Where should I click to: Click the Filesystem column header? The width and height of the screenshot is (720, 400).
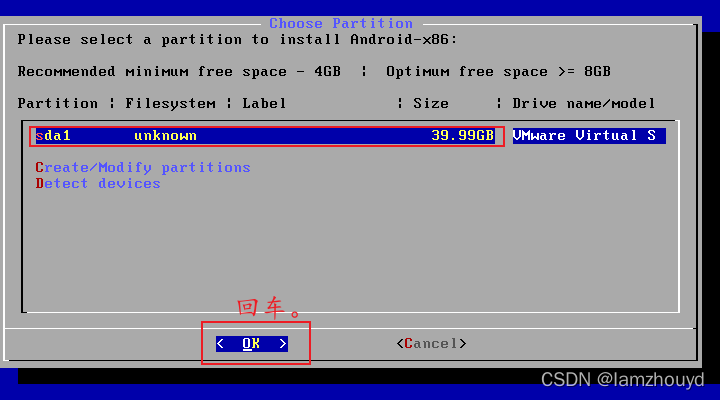(x=170, y=104)
